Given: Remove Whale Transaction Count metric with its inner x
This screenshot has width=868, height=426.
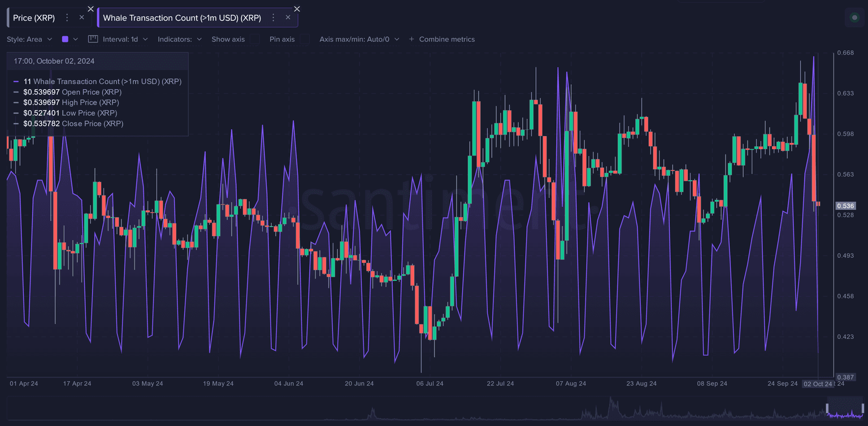Looking at the screenshot, I should pyautogui.click(x=288, y=18).
